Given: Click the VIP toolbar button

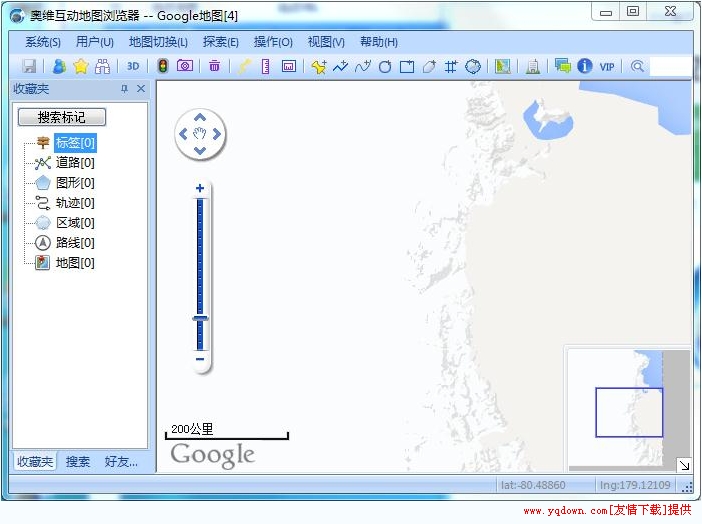Looking at the screenshot, I should (607, 67).
